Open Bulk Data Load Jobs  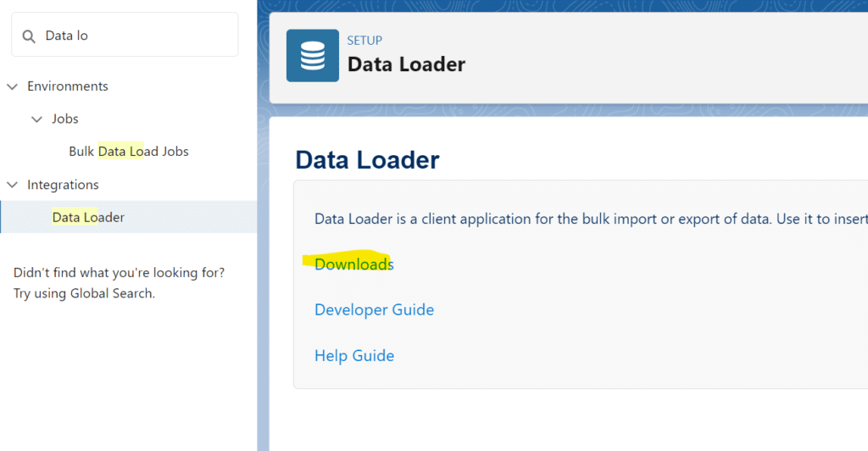129,152
